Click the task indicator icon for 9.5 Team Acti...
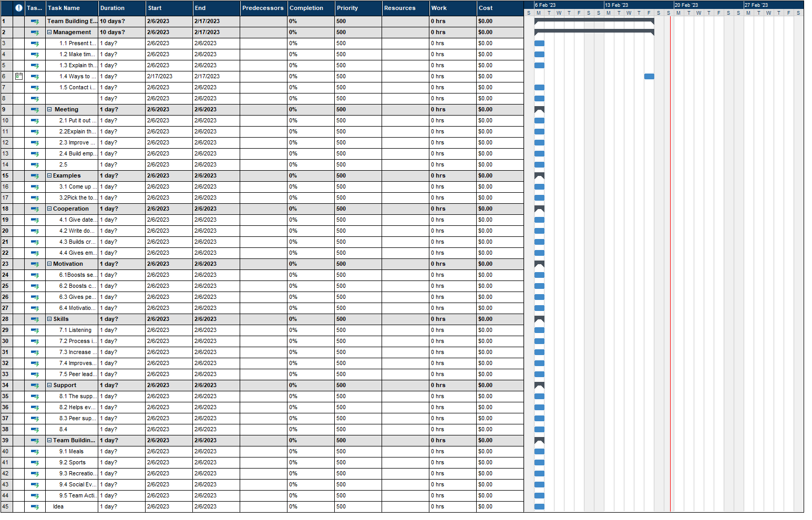812x520 pixels. tap(34, 495)
